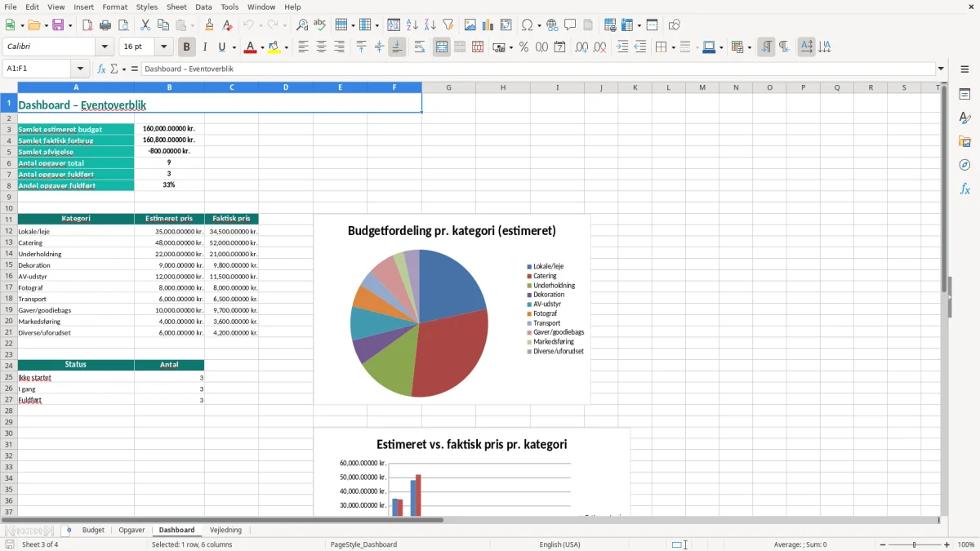Open the Conditional Formatting dropdown arrow
980x551 pixels.
coord(749,47)
